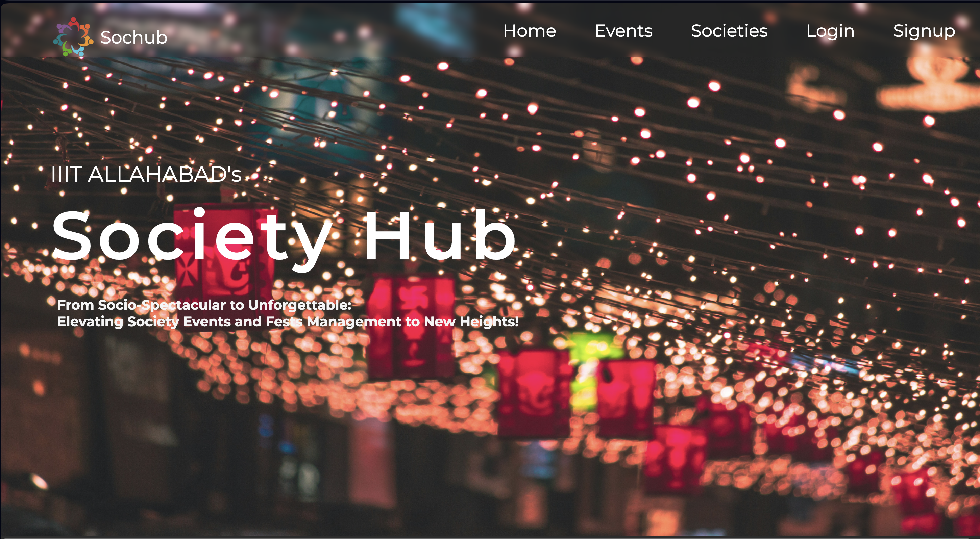Click the Login link
The height and width of the screenshot is (539, 980).
pyautogui.click(x=831, y=31)
